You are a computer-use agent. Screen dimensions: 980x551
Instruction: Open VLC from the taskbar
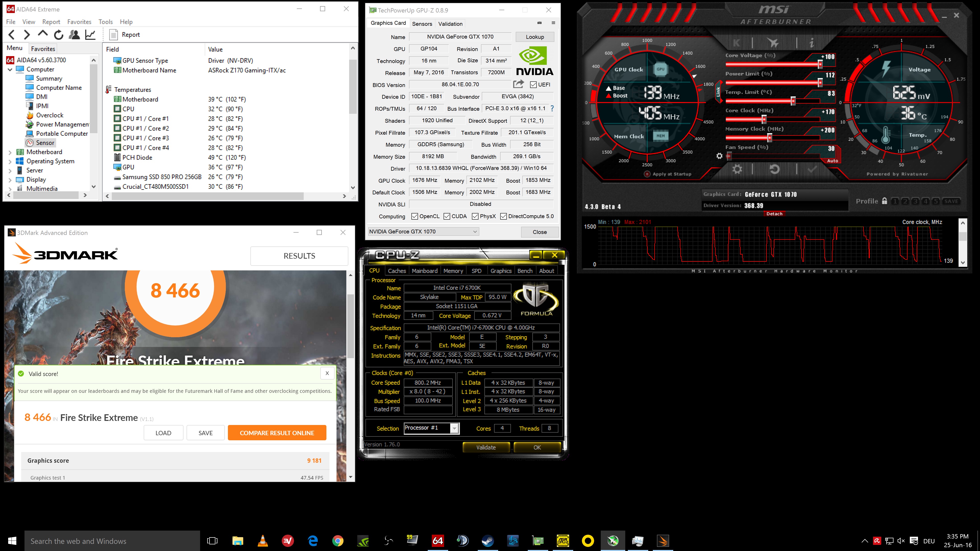(x=263, y=541)
